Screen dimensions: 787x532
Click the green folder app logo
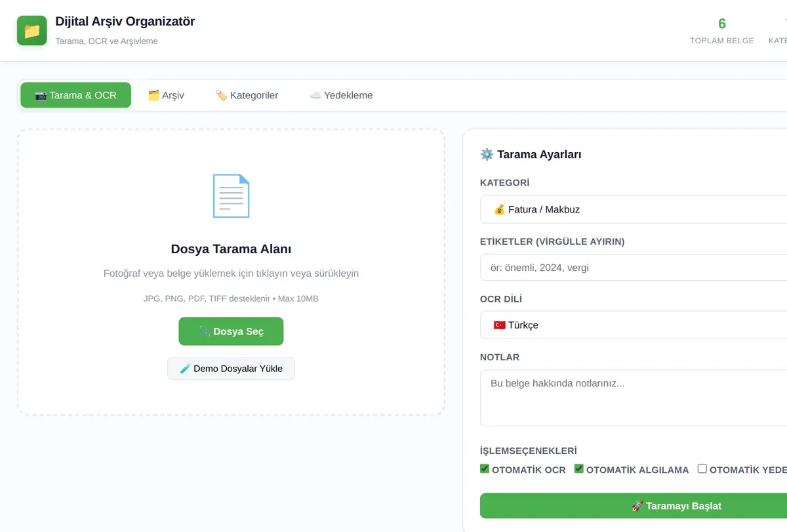click(31, 30)
